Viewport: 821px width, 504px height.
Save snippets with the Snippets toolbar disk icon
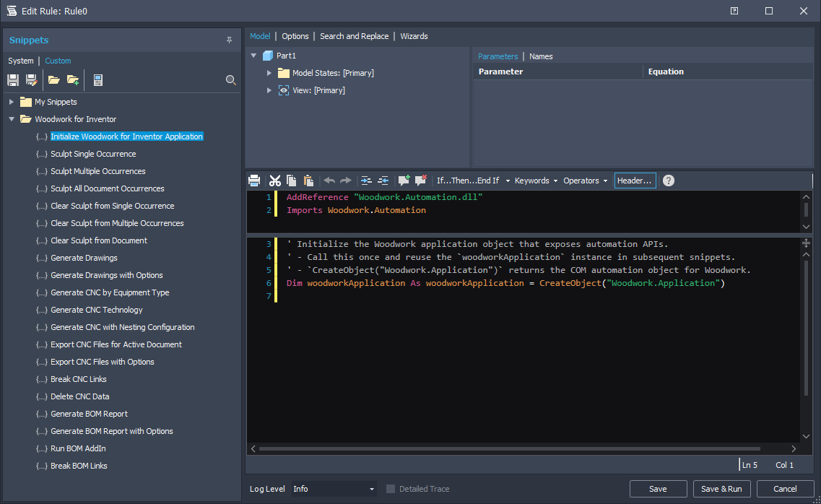pyautogui.click(x=13, y=80)
